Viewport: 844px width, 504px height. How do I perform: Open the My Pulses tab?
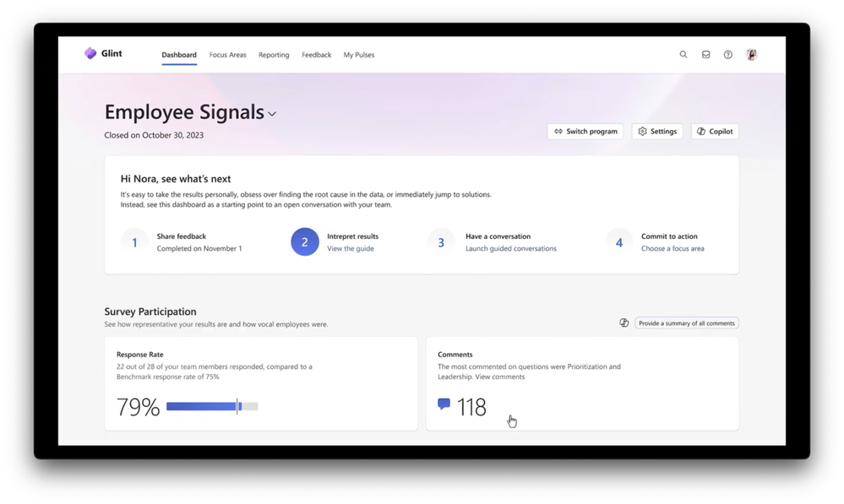(359, 55)
